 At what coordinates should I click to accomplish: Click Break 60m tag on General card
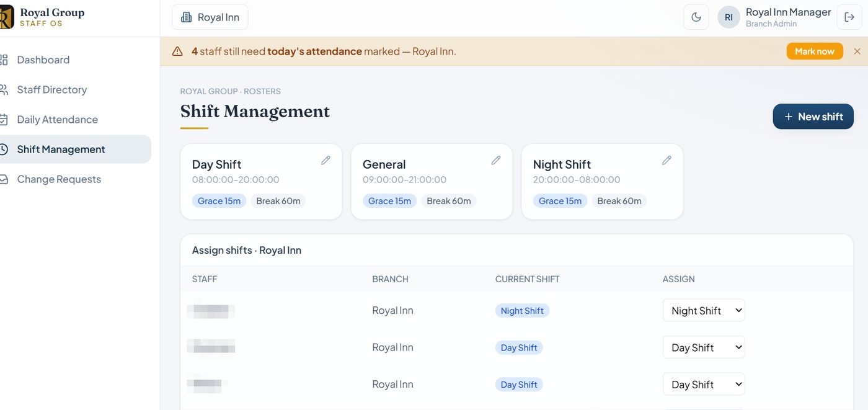coord(448,201)
